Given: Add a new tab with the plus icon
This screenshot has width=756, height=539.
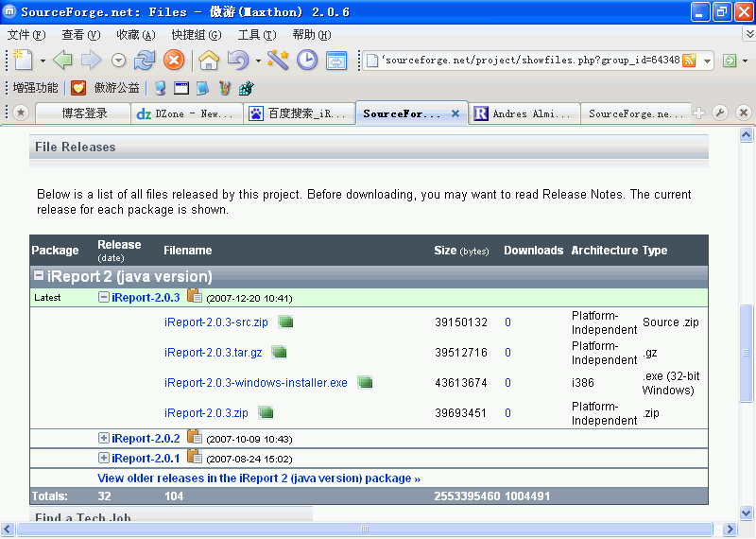Looking at the screenshot, I should tap(698, 113).
